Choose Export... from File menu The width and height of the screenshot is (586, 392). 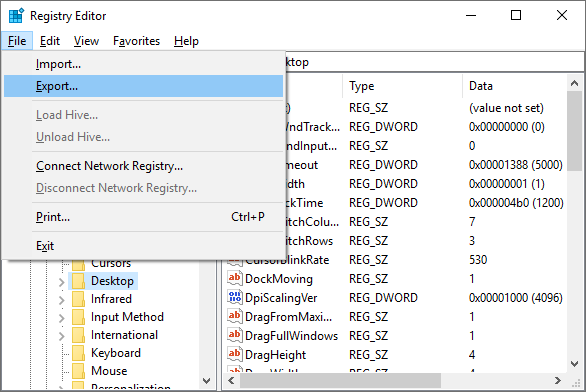tap(144, 86)
